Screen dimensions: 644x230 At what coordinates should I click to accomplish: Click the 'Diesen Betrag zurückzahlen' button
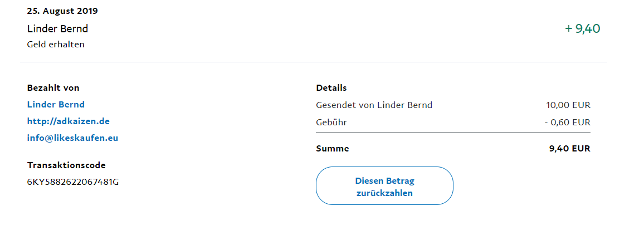pyautogui.click(x=384, y=187)
